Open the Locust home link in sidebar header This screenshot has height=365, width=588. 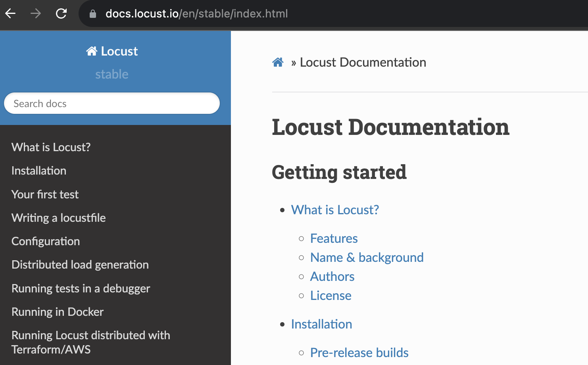pyautogui.click(x=112, y=51)
